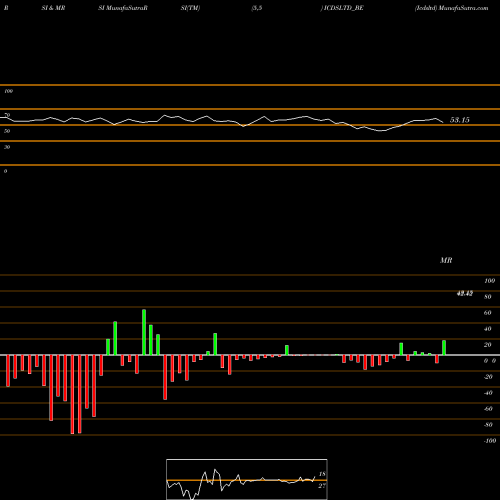Screen dimensions: 500x500
Task: Click the MR value label 42.42
Action: 464,293
